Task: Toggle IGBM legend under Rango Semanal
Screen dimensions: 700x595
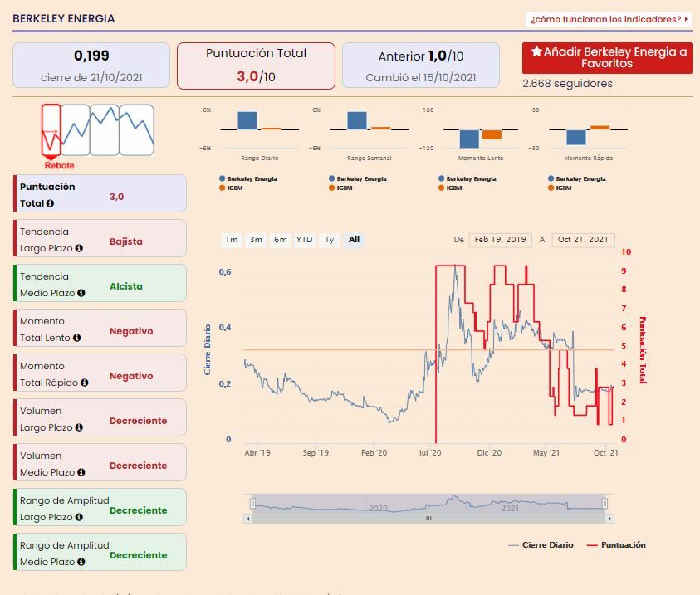Action: point(341,188)
